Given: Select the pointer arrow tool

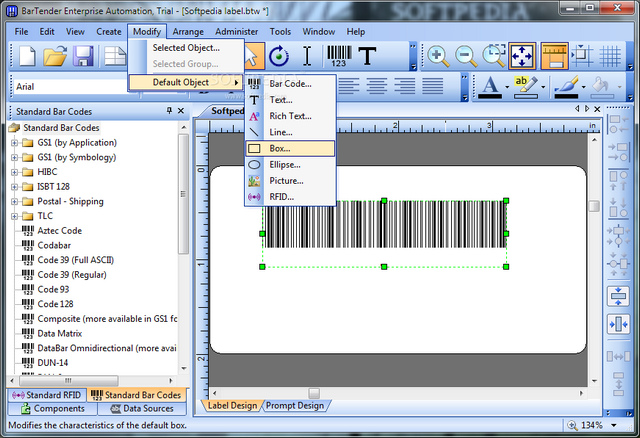Looking at the screenshot, I should pos(252,56).
